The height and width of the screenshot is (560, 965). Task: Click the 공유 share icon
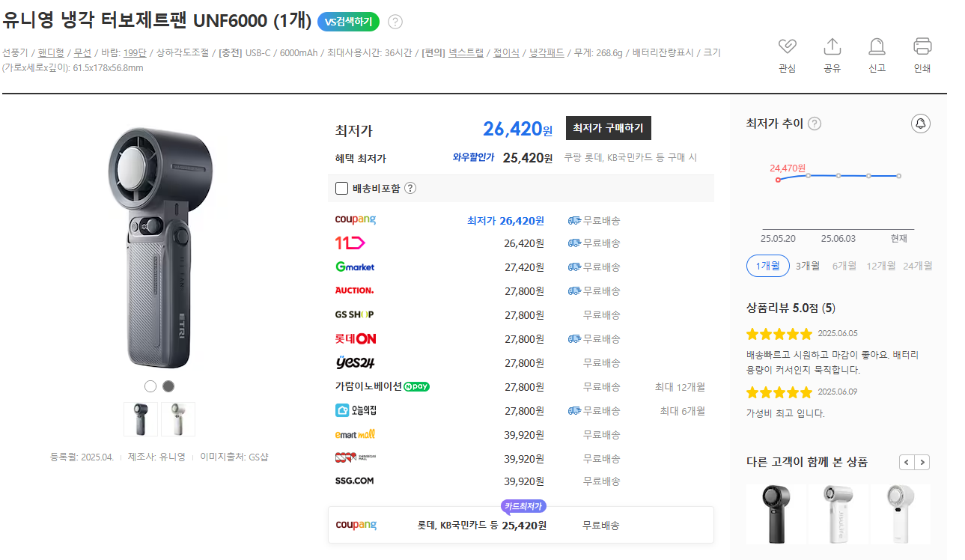[x=832, y=46]
